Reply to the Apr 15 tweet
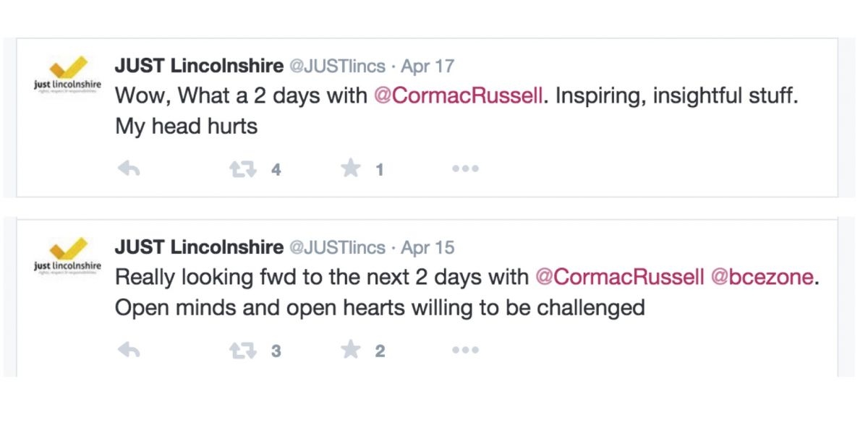The width and height of the screenshot is (868, 428). tap(128, 351)
